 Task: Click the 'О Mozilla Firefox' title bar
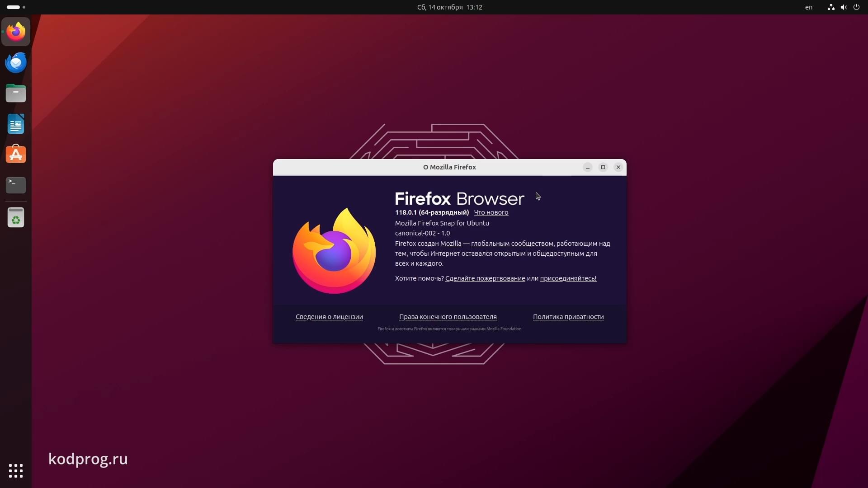449,167
